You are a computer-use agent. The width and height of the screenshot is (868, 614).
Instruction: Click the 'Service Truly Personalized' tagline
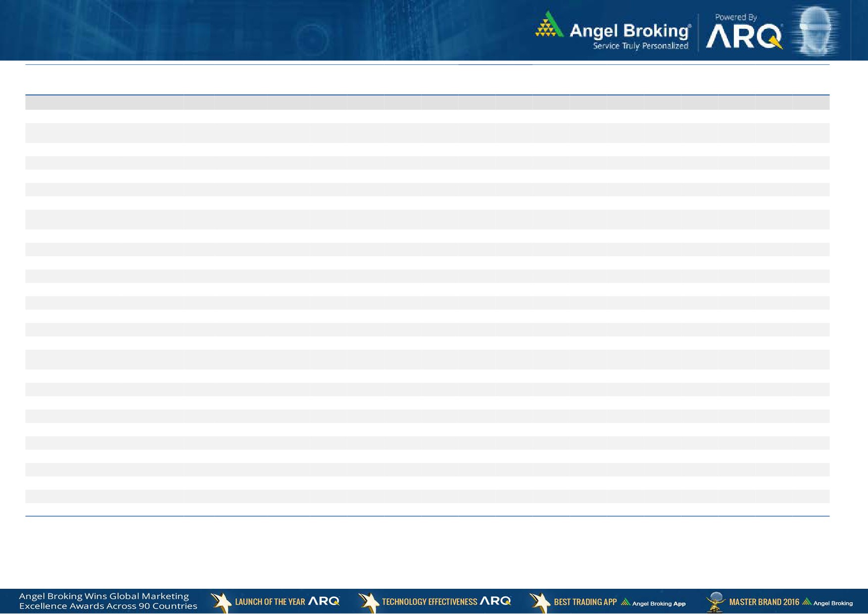coord(640,46)
